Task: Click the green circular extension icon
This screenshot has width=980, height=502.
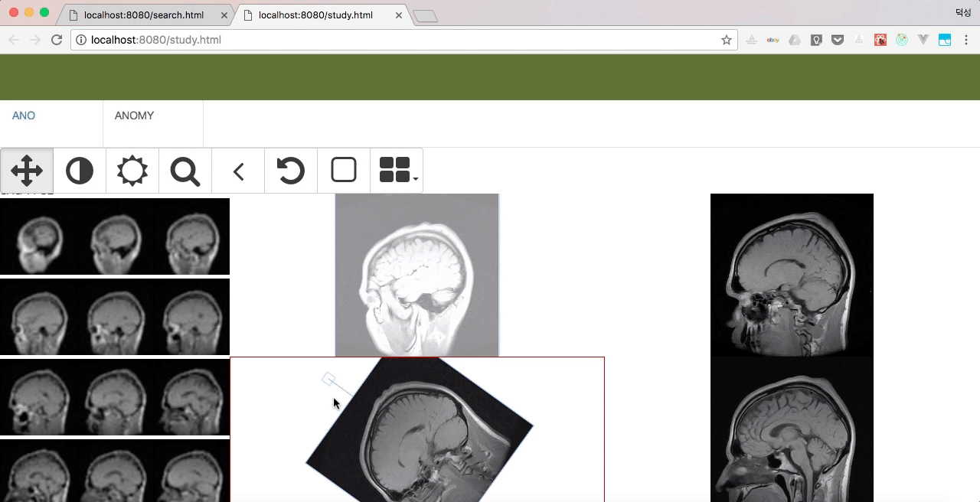Action: pos(902,40)
